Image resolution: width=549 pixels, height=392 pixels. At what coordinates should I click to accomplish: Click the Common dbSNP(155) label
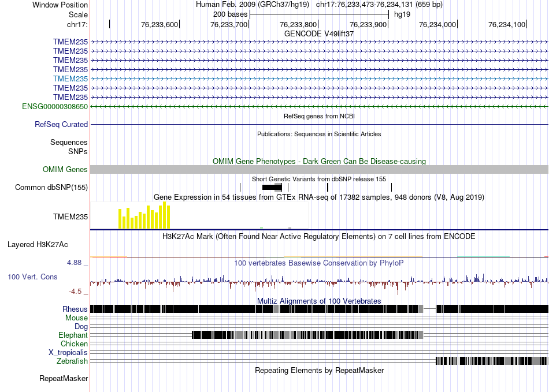click(x=51, y=188)
